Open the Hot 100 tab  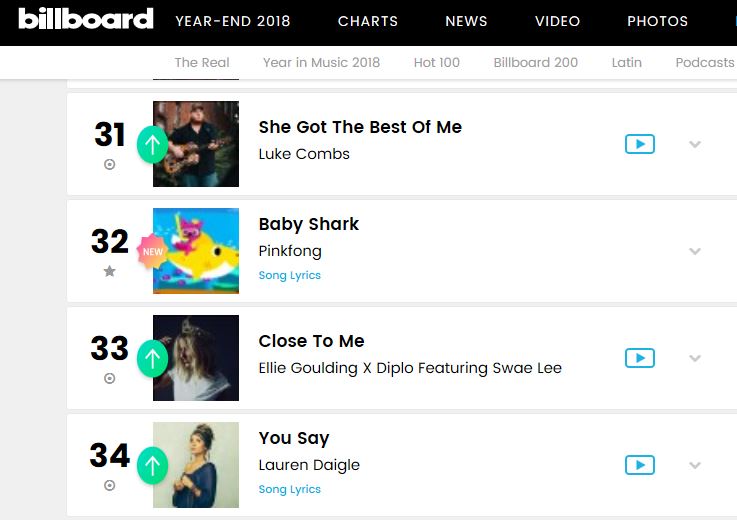(x=437, y=62)
